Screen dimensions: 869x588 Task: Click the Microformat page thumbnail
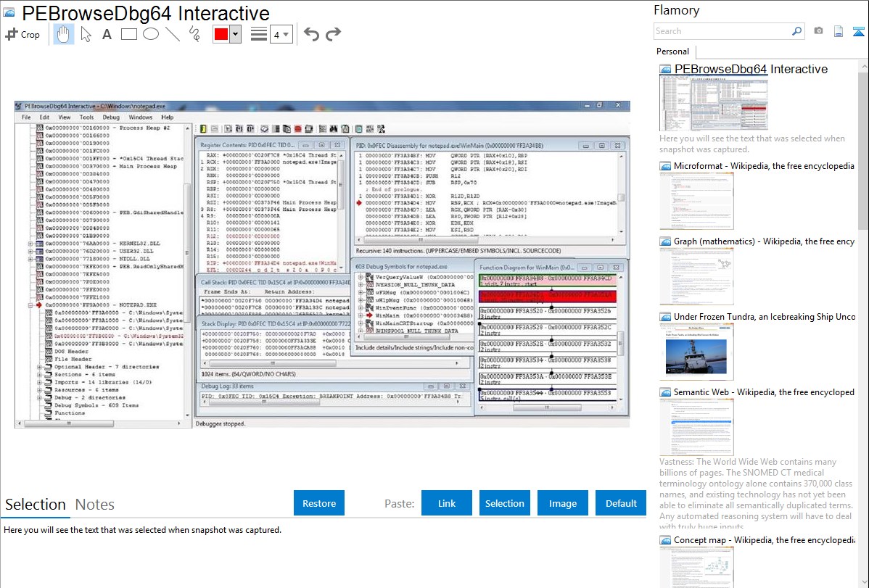pos(696,201)
